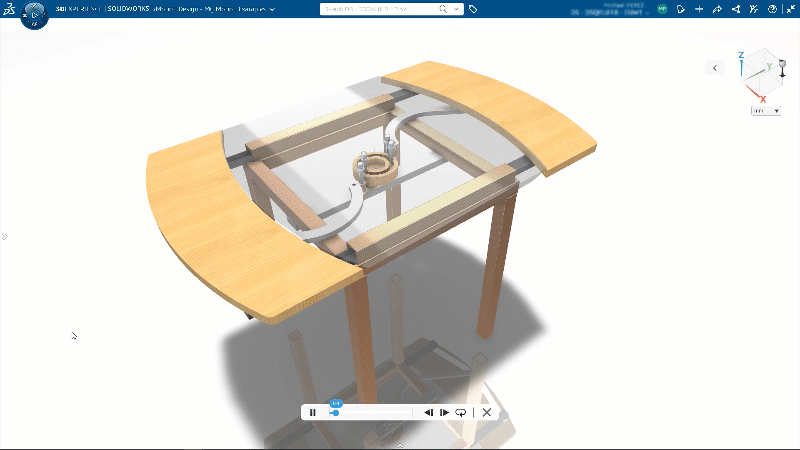
Task: Open the 3DEXPERIENCE compass
Action: tap(32, 15)
